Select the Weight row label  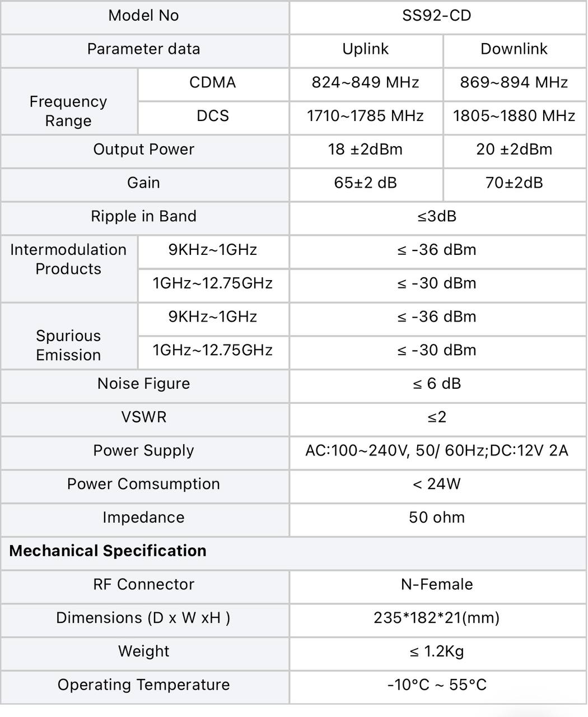(144, 651)
